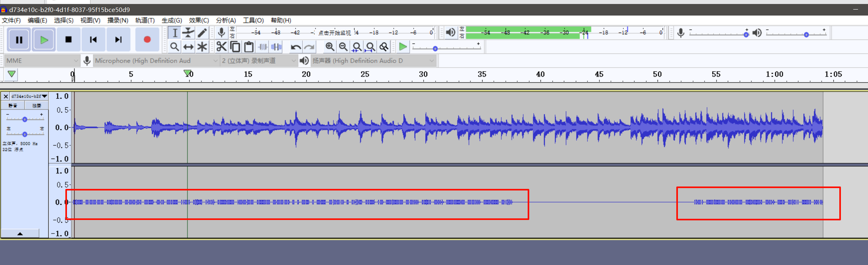Click the Cut scissors icon
Image resolution: width=868 pixels, height=265 pixels.
pyautogui.click(x=222, y=47)
